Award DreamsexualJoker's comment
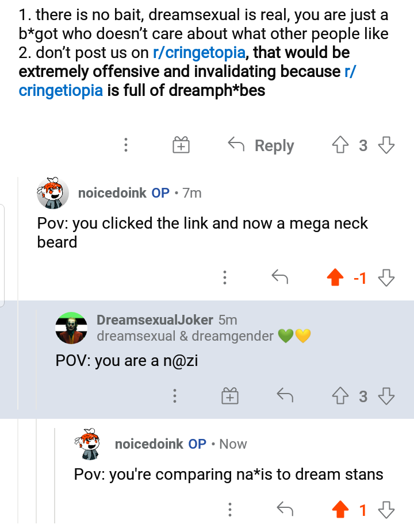 [x=229, y=395]
